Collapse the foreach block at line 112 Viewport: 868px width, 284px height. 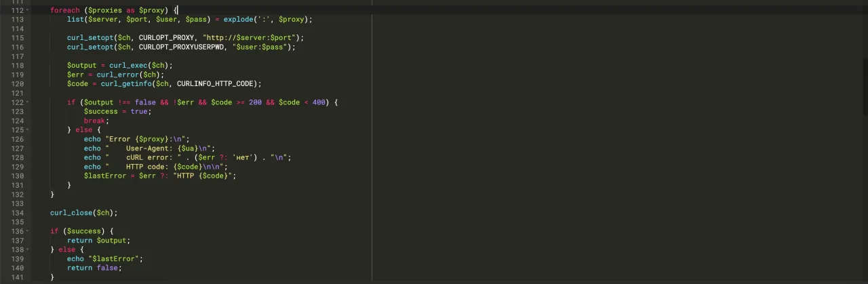28,11
